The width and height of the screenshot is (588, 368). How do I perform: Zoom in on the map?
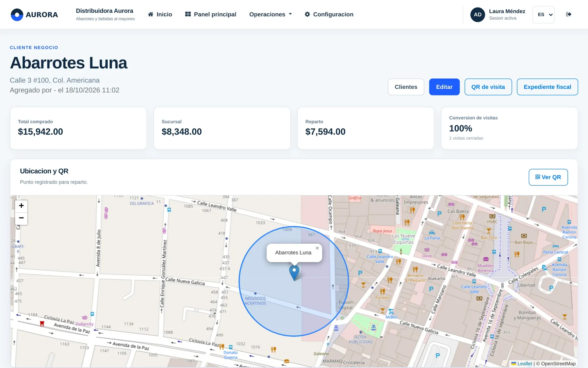pyautogui.click(x=21, y=206)
